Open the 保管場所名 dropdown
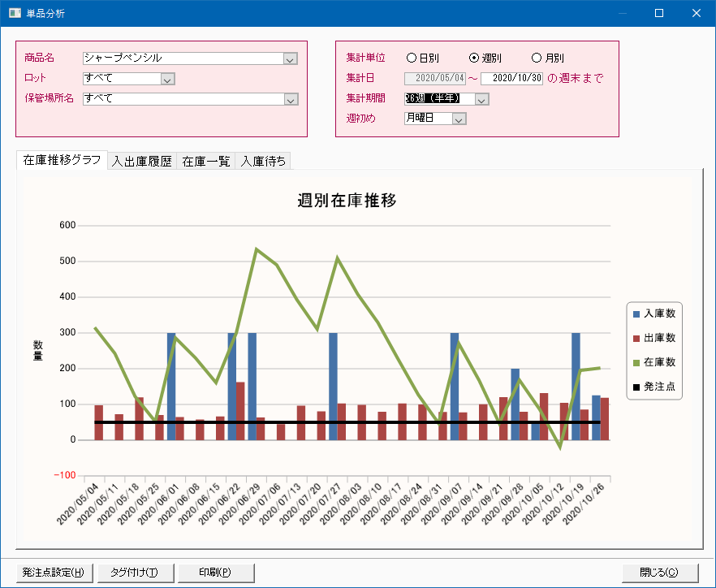This screenshot has width=716, height=588. (x=291, y=99)
